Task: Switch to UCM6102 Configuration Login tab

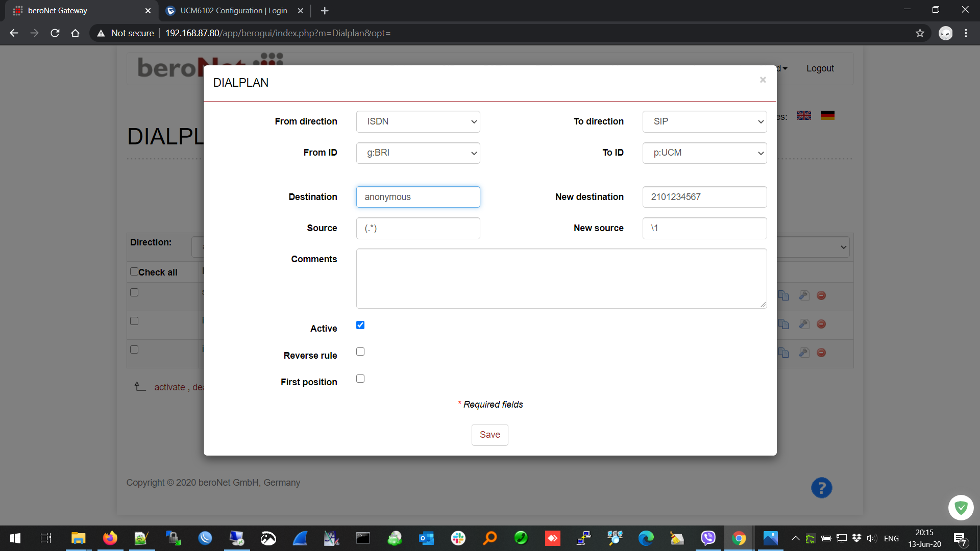Action: pyautogui.click(x=233, y=11)
